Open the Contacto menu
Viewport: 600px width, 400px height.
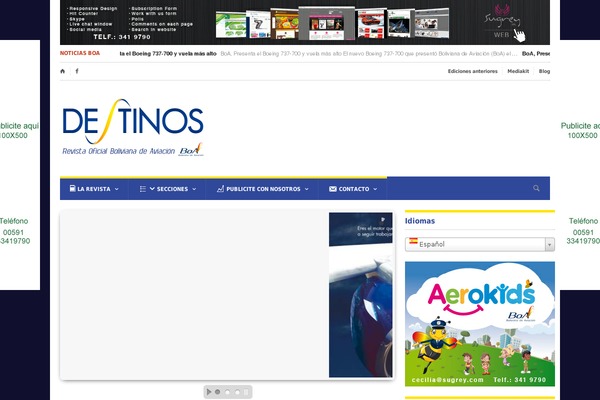353,189
